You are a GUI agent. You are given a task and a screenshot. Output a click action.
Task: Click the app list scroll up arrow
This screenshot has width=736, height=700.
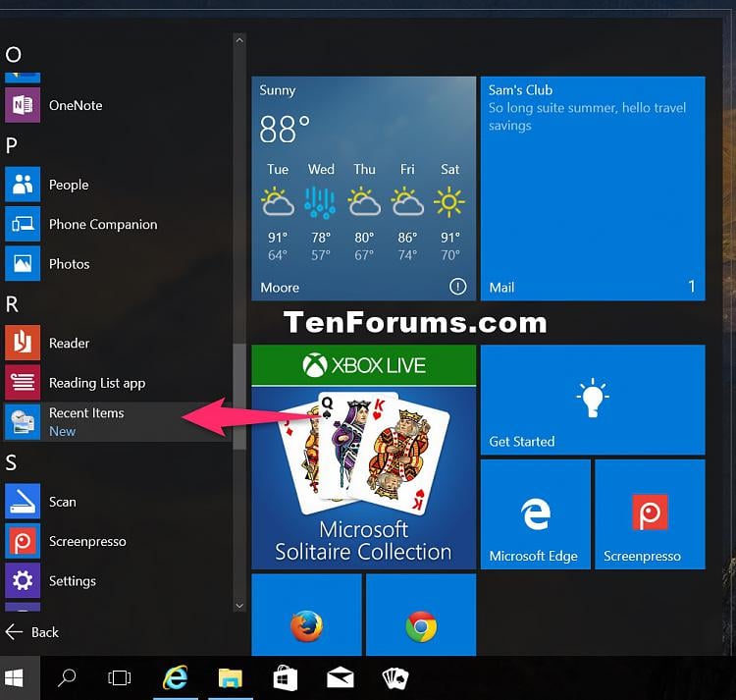pyautogui.click(x=239, y=40)
